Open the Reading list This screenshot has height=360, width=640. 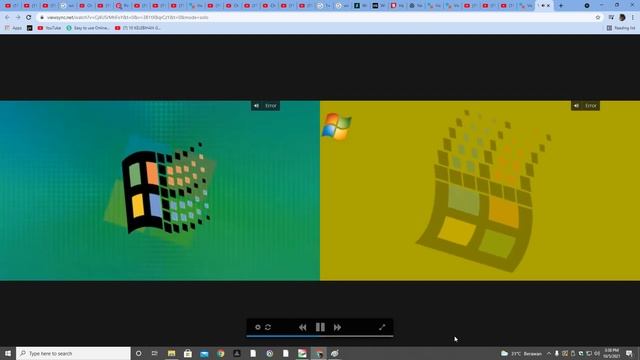pyautogui.click(x=621, y=28)
